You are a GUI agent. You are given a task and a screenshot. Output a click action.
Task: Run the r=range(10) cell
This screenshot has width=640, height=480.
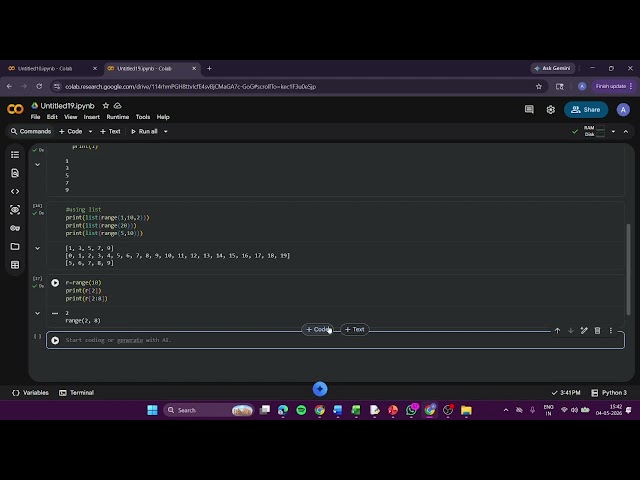coord(55,282)
